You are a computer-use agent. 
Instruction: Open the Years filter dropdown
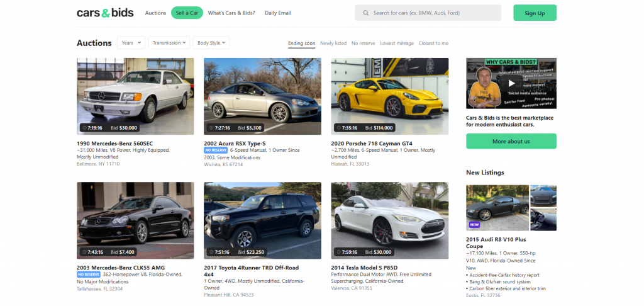click(x=131, y=43)
